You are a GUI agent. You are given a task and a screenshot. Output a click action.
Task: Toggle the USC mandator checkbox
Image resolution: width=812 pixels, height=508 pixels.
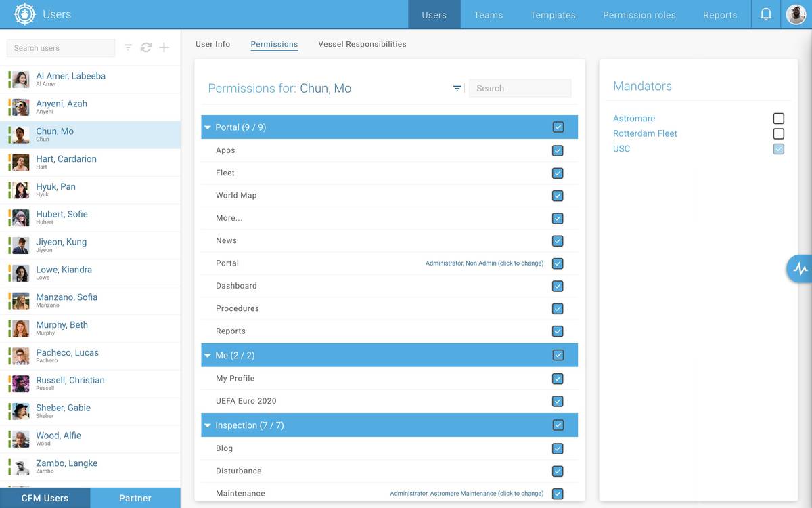coord(778,149)
